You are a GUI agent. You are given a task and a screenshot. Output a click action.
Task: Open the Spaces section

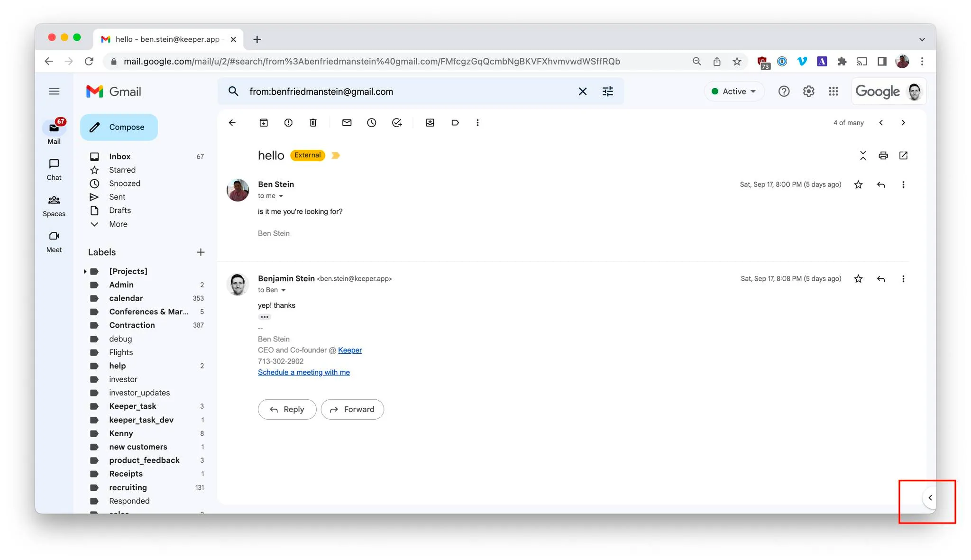[x=54, y=206]
